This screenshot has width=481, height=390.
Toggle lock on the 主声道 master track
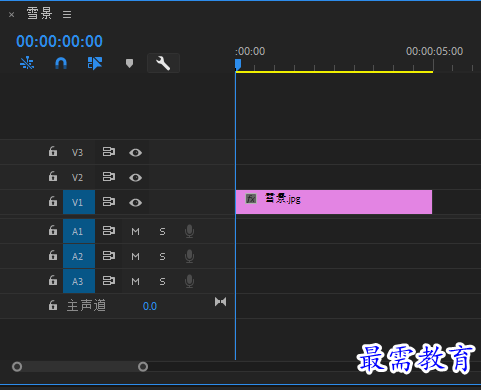[53, 305]
